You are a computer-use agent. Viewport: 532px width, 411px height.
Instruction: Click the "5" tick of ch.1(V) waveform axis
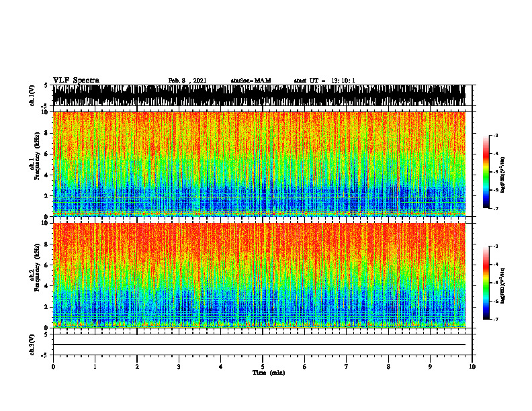[46, 85]
